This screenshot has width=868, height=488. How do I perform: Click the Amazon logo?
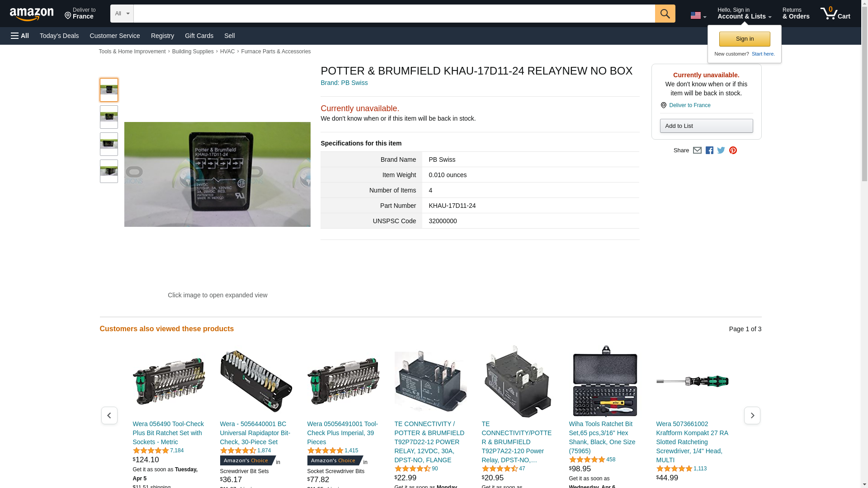click(32, 14)
